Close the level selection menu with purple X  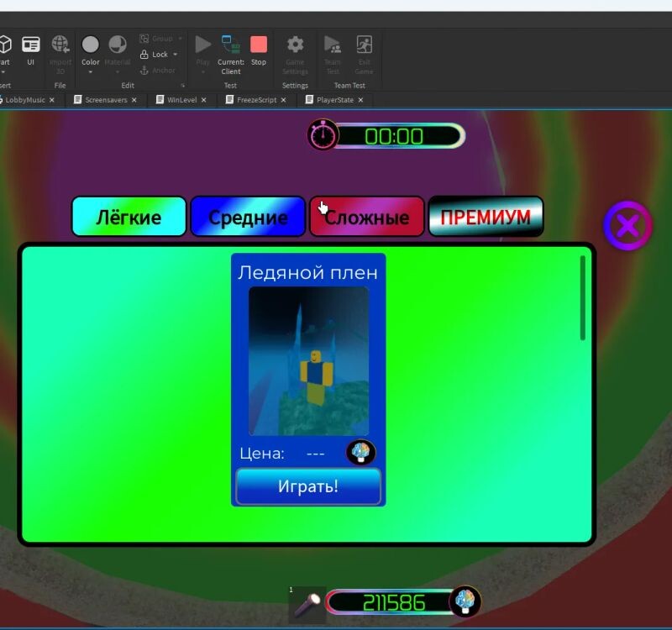(627, 226)
